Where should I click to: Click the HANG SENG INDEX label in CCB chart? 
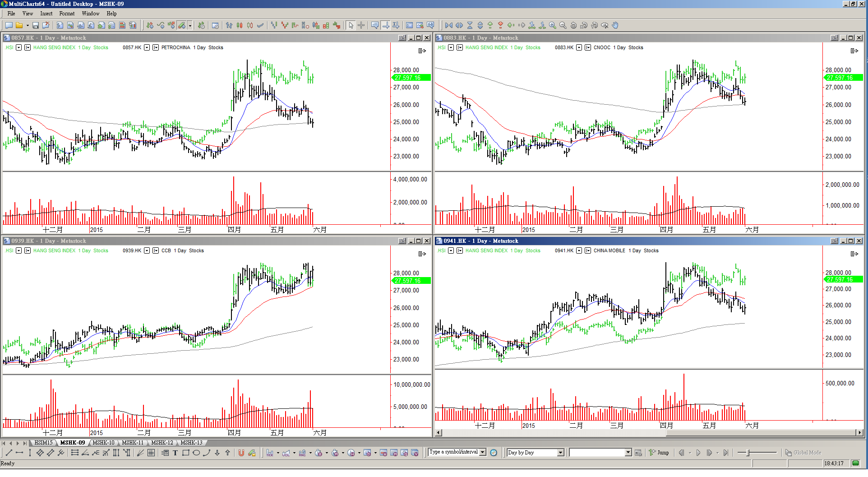tap(54, 251)
